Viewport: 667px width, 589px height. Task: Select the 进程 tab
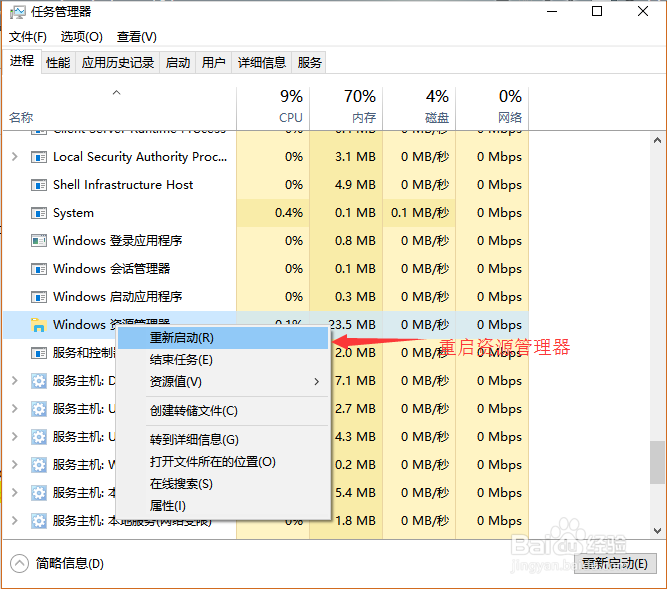click(x=22, y=61)
